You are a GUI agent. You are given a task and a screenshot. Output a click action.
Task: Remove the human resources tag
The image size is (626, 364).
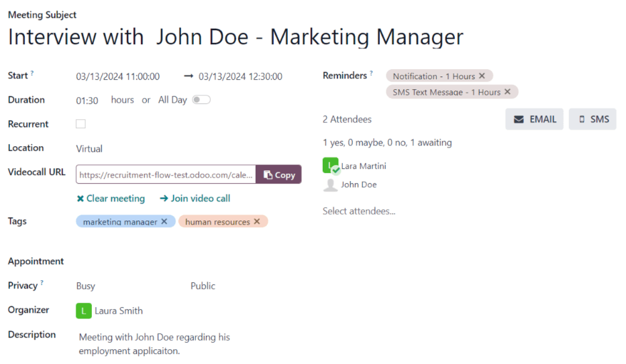[257, 222]
